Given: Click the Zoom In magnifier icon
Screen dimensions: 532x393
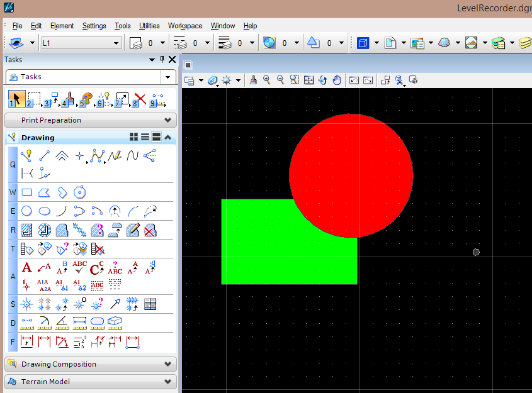Looking at the screenshot, I should point(267,80).
